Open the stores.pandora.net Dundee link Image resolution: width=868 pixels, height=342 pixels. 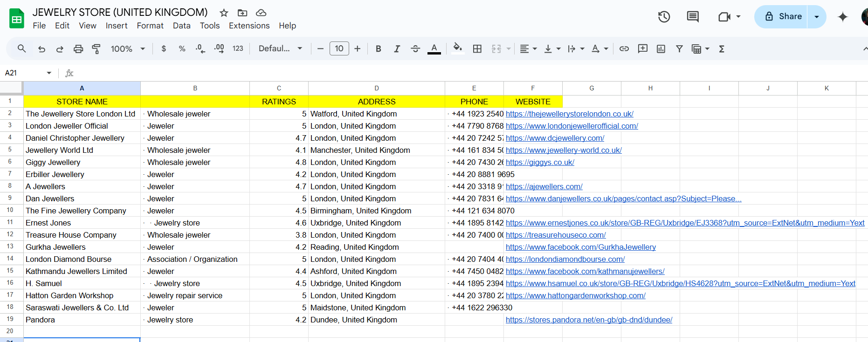click(x=589, y=320)
